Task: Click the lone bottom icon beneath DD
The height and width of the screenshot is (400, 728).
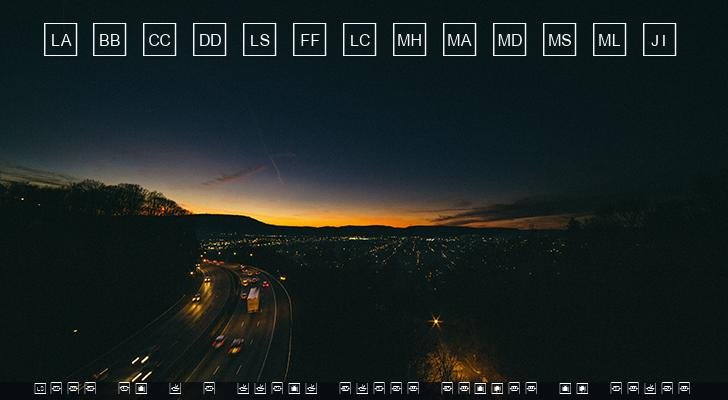Action: (x=209, y=388)
